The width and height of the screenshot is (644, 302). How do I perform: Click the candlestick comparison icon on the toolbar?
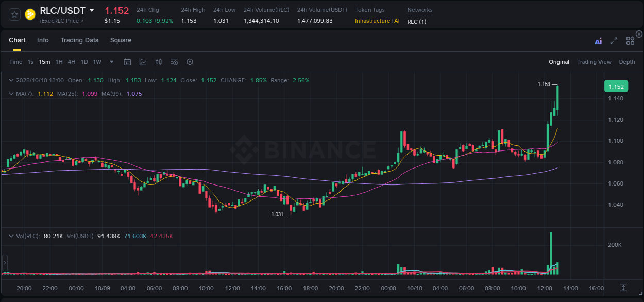(158, 62)
